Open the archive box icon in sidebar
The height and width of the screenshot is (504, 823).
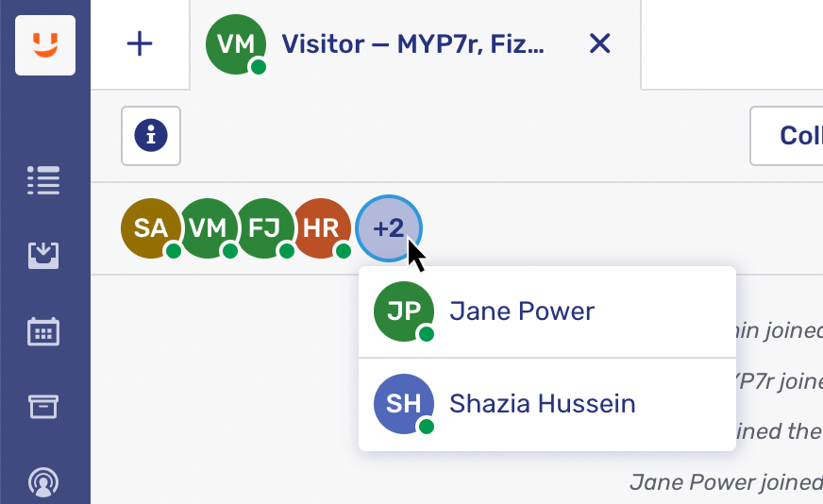43,406
